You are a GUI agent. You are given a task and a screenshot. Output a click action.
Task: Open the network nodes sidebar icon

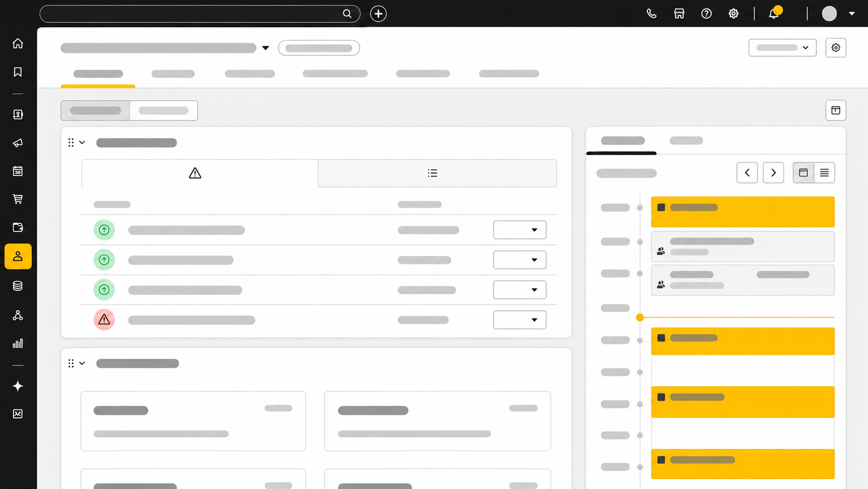18,315
